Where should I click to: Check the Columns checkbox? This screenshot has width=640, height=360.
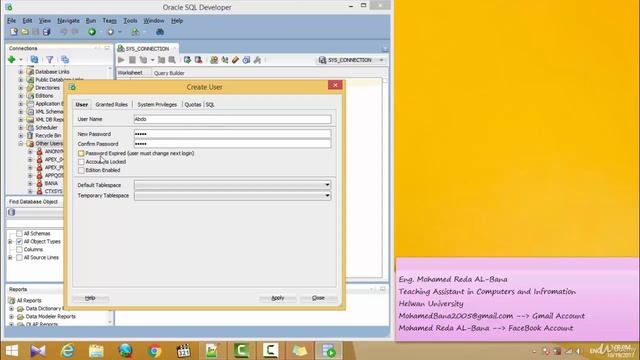(19, 249)
